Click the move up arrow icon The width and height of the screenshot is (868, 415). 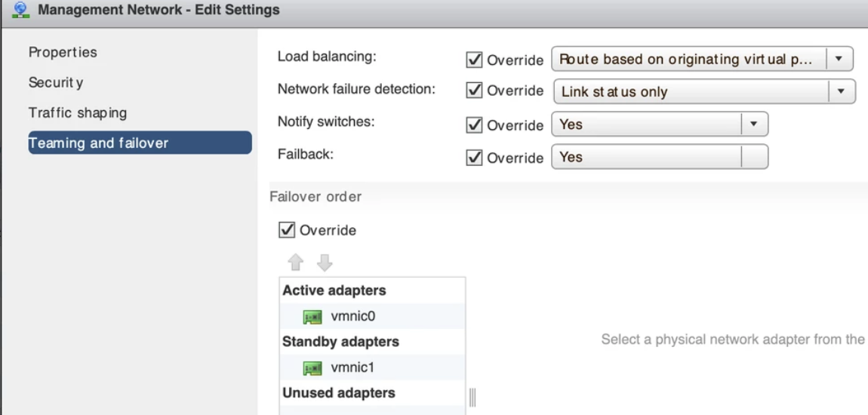coord(296,263)
